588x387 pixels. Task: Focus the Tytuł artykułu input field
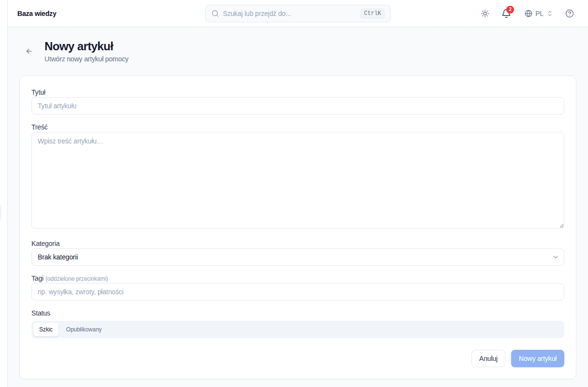pyautogui.click(x=298, y=106)
